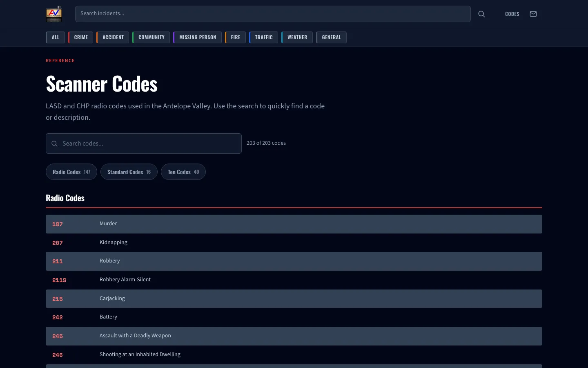Toggle the CRIME category filter

click(x=81, y=37)
